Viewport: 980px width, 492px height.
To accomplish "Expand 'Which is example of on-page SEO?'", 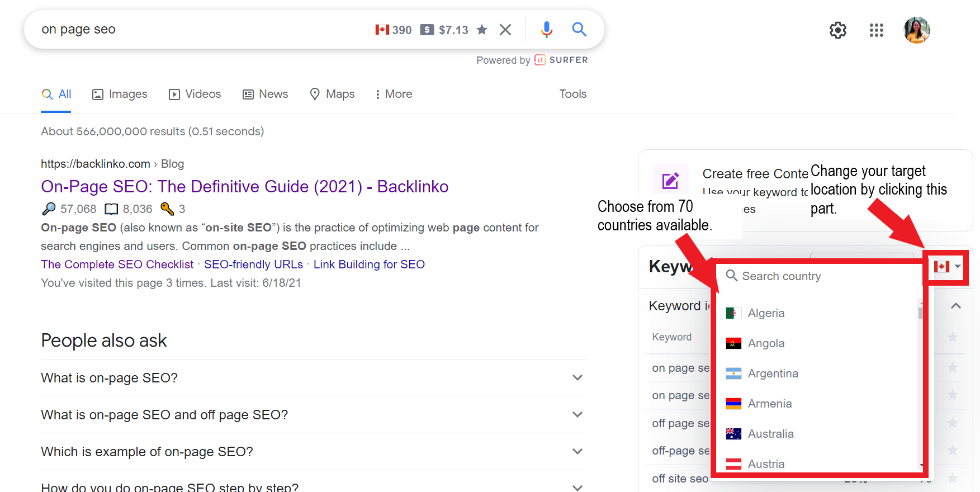I will [x=314, y=452].
